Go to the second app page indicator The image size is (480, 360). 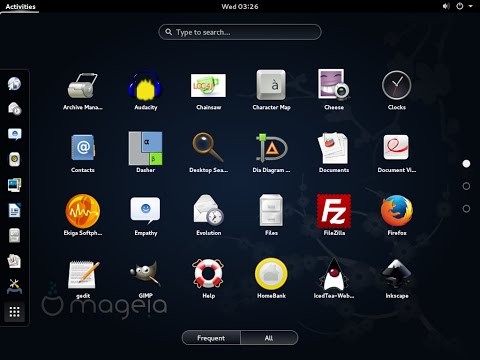pyautogui.click(x=466, y=186)
